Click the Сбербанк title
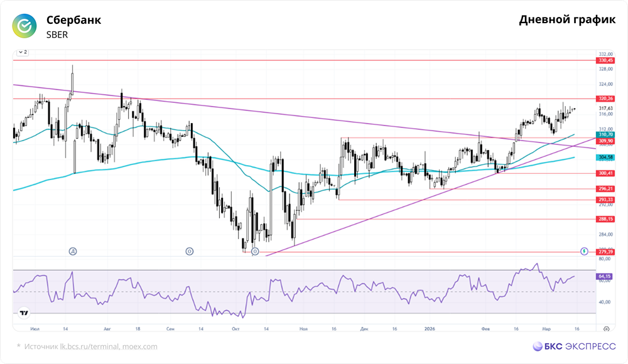Viewport: 628px width, 364px height. pos(73,20)
